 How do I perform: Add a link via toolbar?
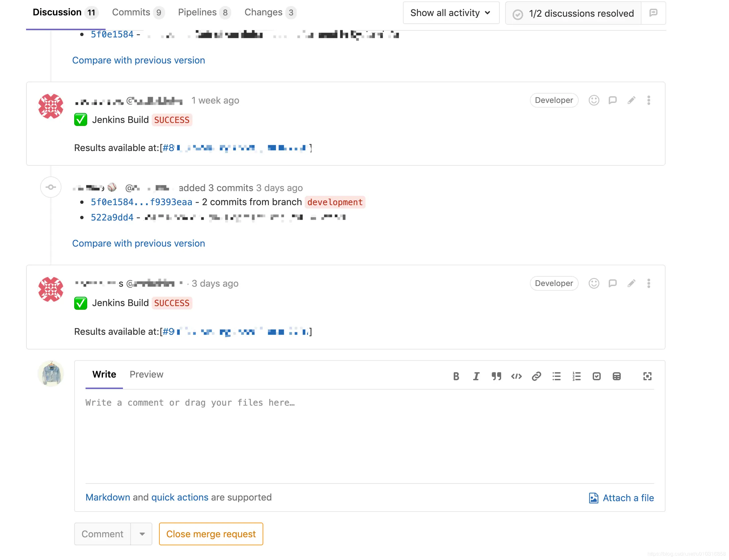pos(536,377)
